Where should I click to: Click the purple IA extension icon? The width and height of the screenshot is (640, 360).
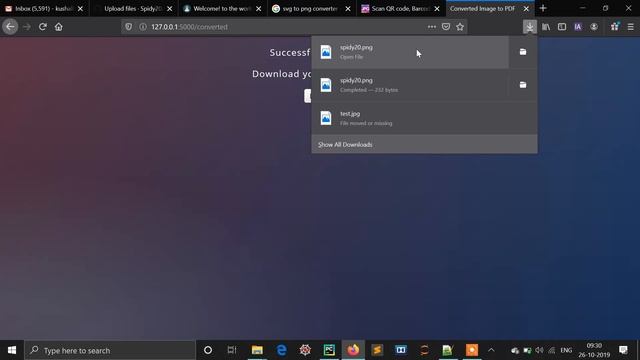coord(578,27)
